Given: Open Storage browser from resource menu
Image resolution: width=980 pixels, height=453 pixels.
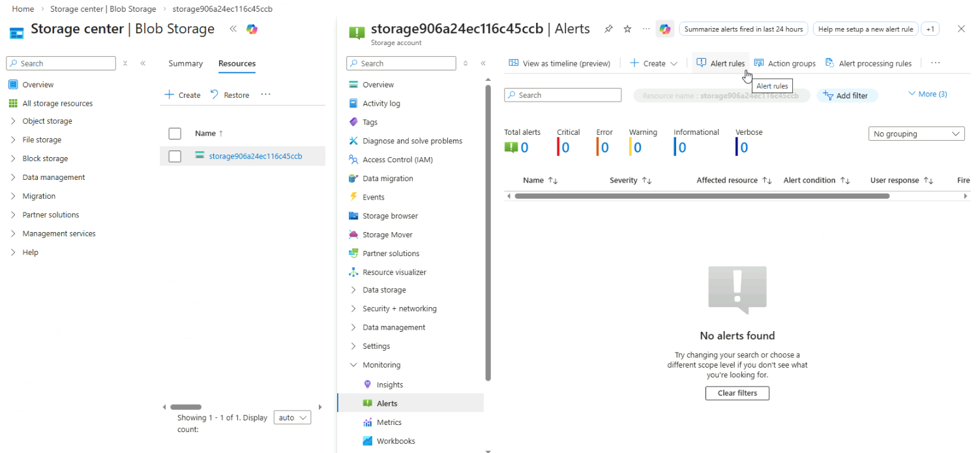Looking at the screenshot, I should pos(390,216).
